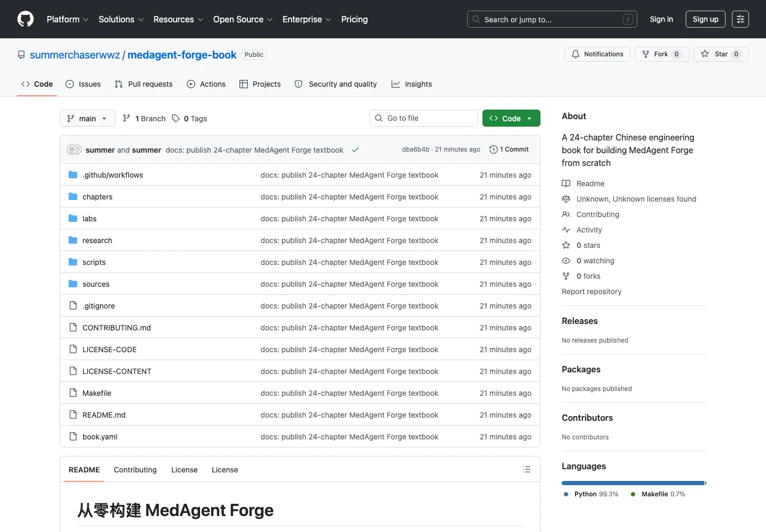The height and width of the screenshot is (532, 766).
Task: Select the Contributing tab in README panel
Action: coord(135,470)
